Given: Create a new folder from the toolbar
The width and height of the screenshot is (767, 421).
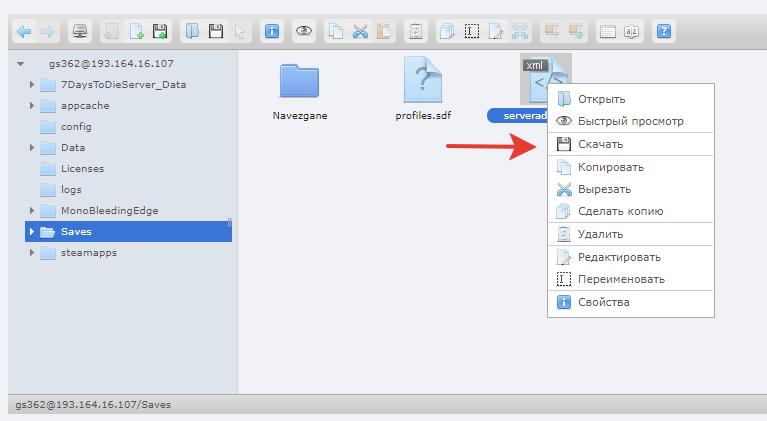Looking at the screenshot, I should 112,32.
